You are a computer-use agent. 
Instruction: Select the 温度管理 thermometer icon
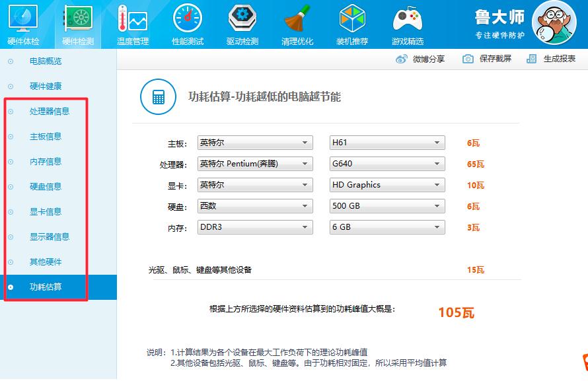point(133,20)
